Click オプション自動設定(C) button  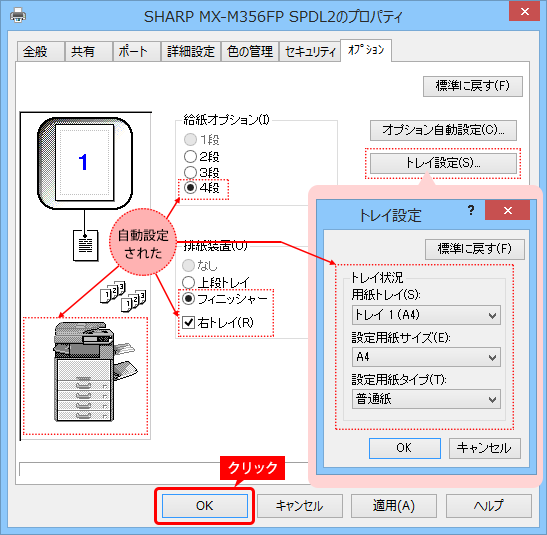[443, 130]
